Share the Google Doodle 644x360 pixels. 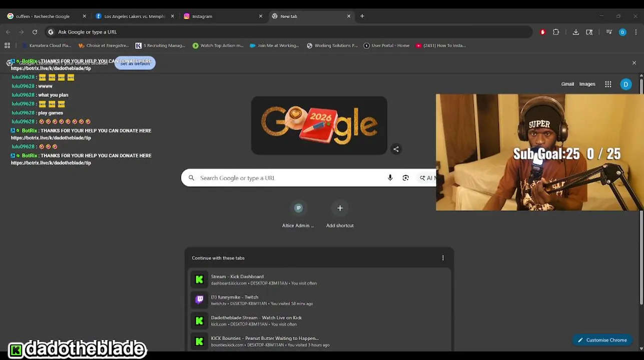coord(396,149)
